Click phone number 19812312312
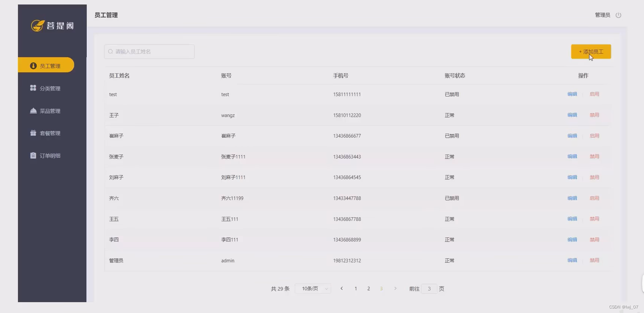Screen dimensions: 644x313 (347, 261)
